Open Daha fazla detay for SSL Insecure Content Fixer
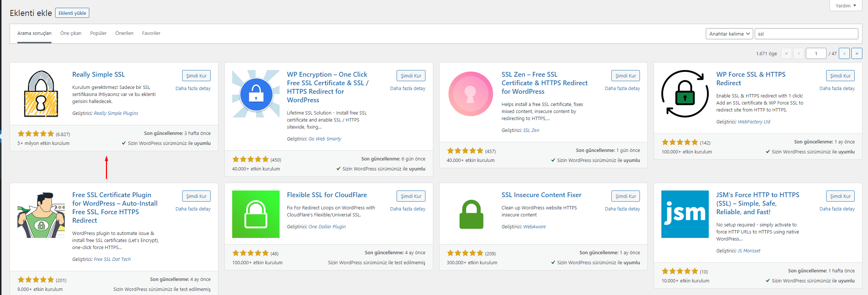The image size is (868, 295). pos(622,209)
